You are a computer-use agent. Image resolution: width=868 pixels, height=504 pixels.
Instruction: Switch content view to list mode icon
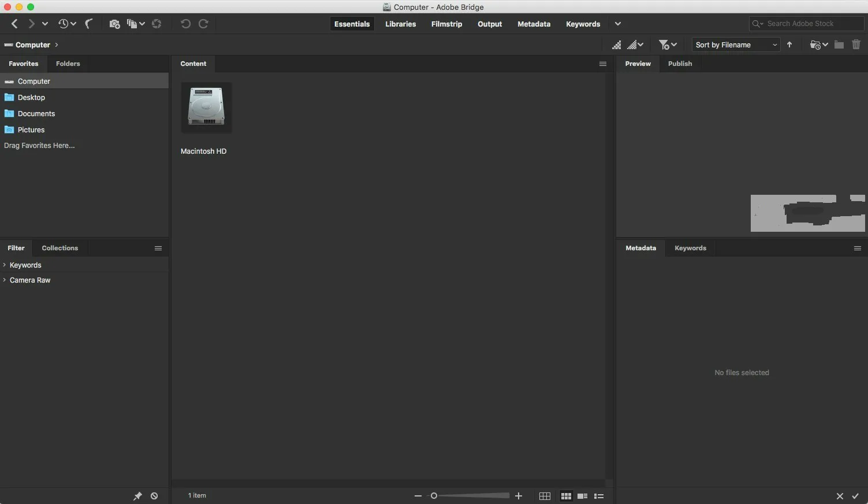599,496
